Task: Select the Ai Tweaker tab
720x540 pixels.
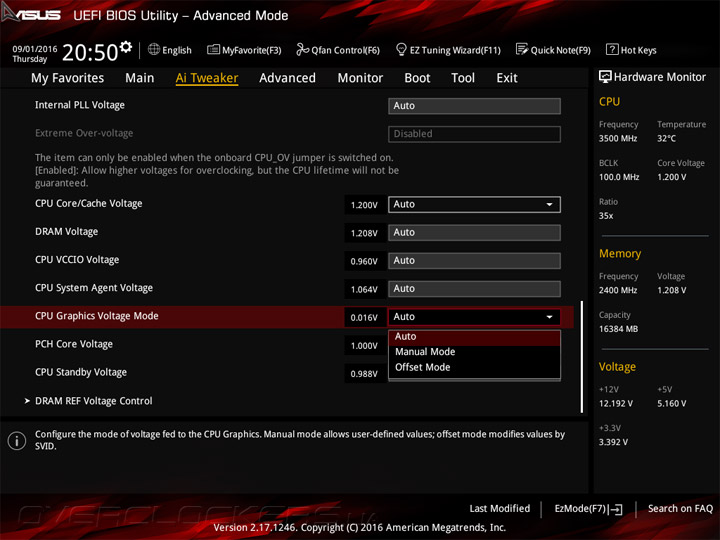Action: (x=207, y=78)
